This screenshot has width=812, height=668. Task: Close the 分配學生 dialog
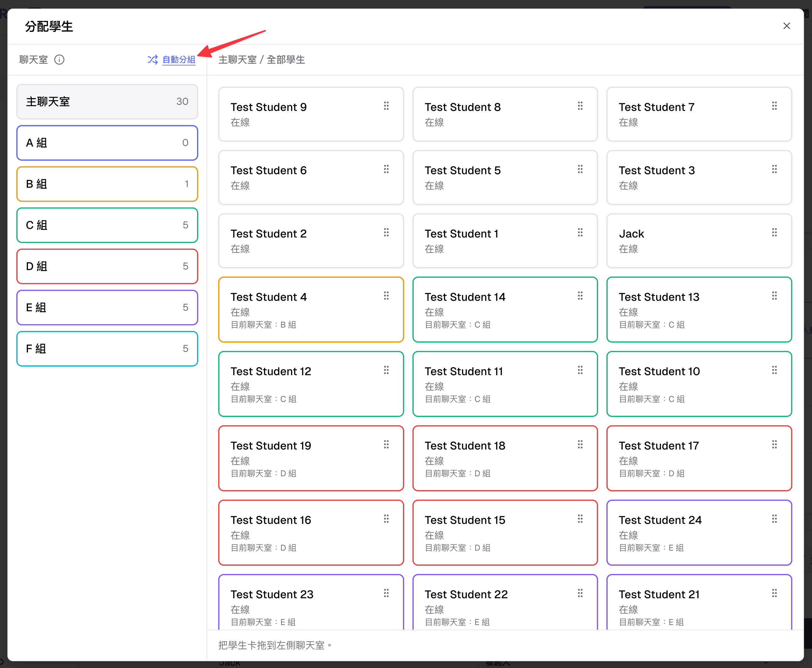[786, 26]
